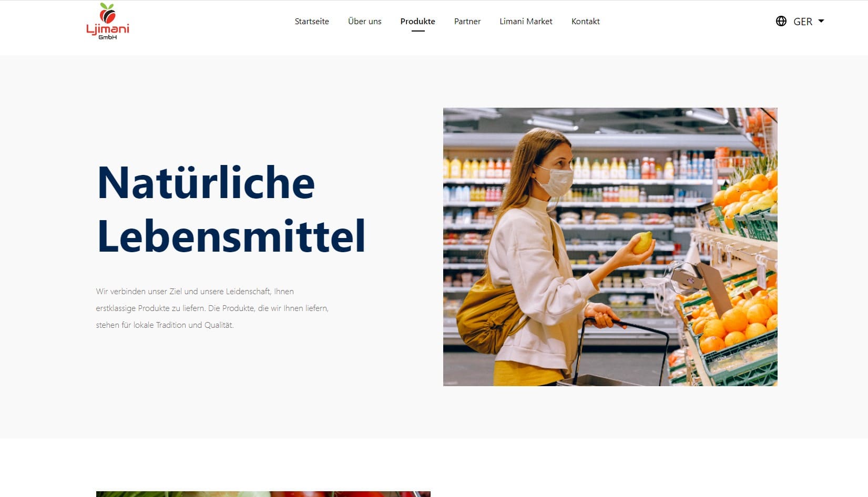Click the Ljimani wordmark in the logo
868x497 pixels.
point(107,28)
